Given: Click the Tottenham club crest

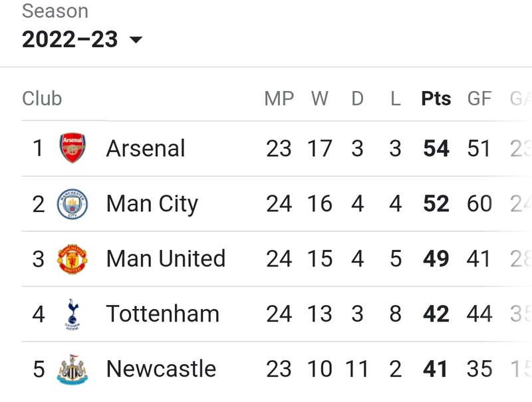Looking at the screenshot, I should (72, 314).
